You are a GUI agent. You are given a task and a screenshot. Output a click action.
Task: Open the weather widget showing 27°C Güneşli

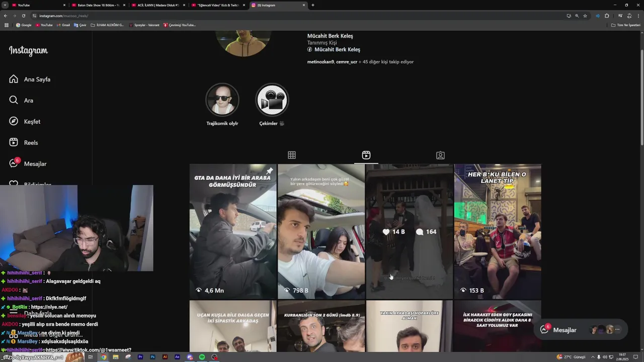[x=571, y=357]
